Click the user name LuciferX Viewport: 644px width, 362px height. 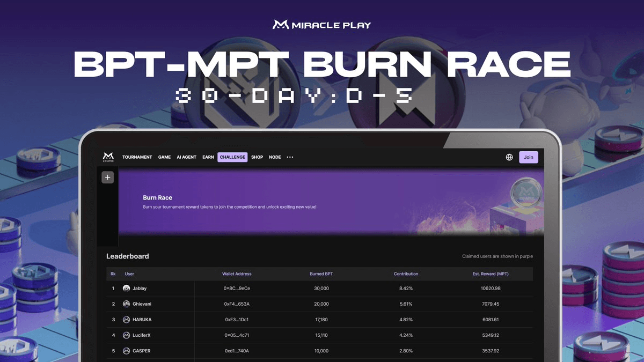pos(142,335)
